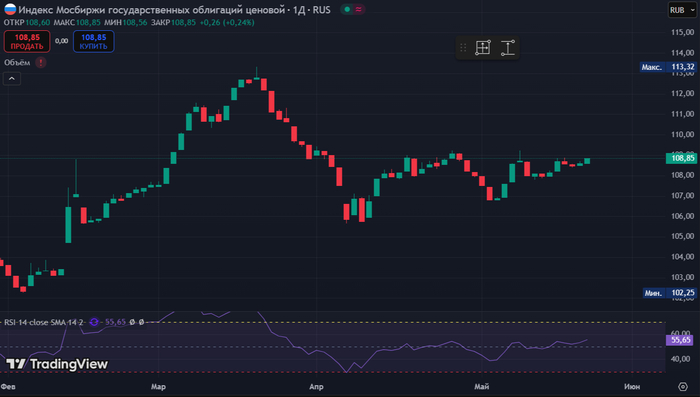Screen dimensions: 700x397
Task: Click the red volume warning icon
Action: (x=41, y=62)
